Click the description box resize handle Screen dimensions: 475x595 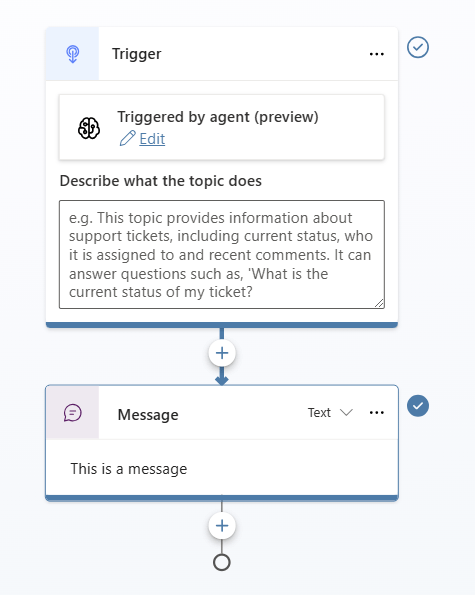tap(379, 303)
